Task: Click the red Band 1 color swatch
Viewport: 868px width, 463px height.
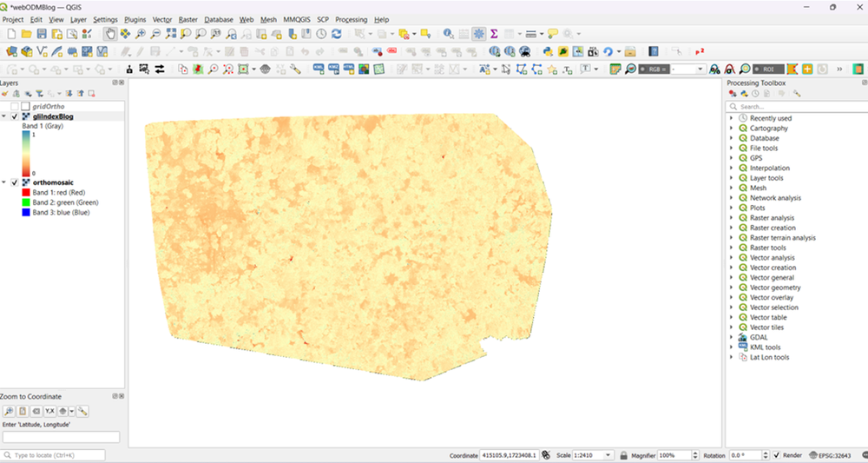Action: [26, 192]
